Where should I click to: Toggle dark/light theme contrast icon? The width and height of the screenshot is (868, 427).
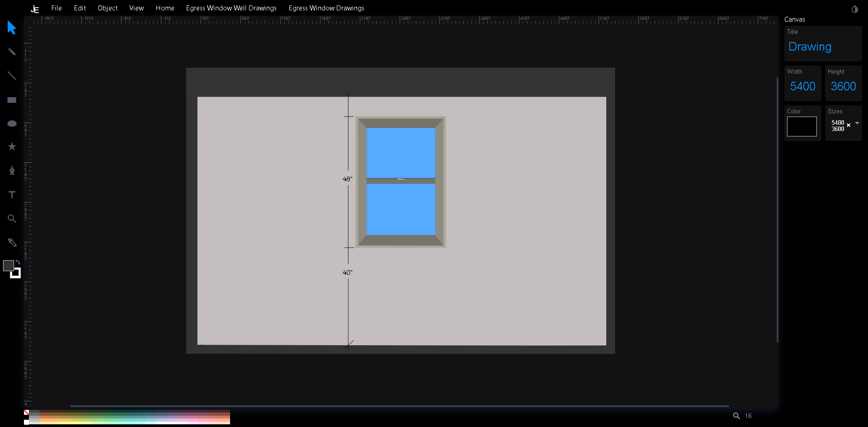coord(854,9)
